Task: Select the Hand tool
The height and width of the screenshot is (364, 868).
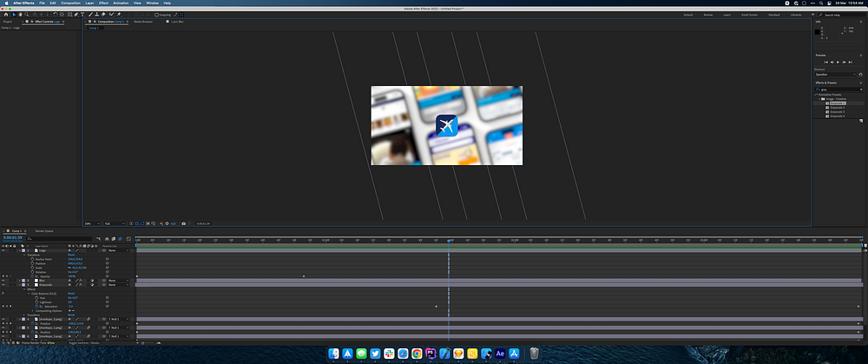Action: (x=21, y=15)
